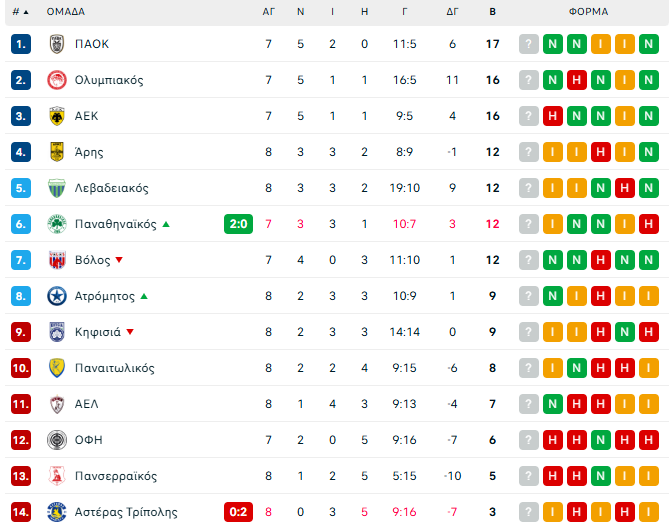Click the ΠΑΟΚ team crest icon

click(57, 44)
